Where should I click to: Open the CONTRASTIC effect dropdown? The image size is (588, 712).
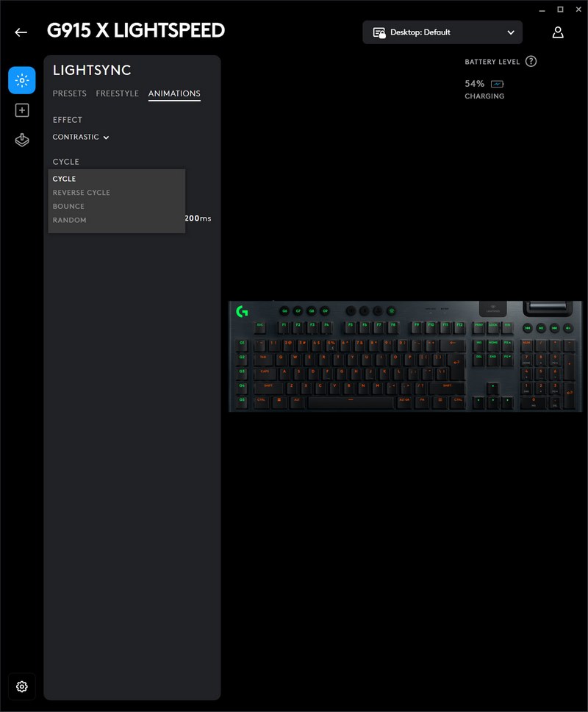[81, 138]
